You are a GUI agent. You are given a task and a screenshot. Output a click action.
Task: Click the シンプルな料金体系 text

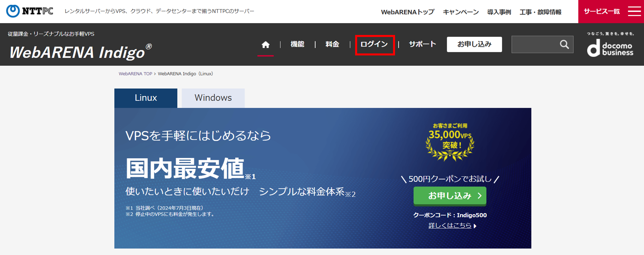point(301,191)
